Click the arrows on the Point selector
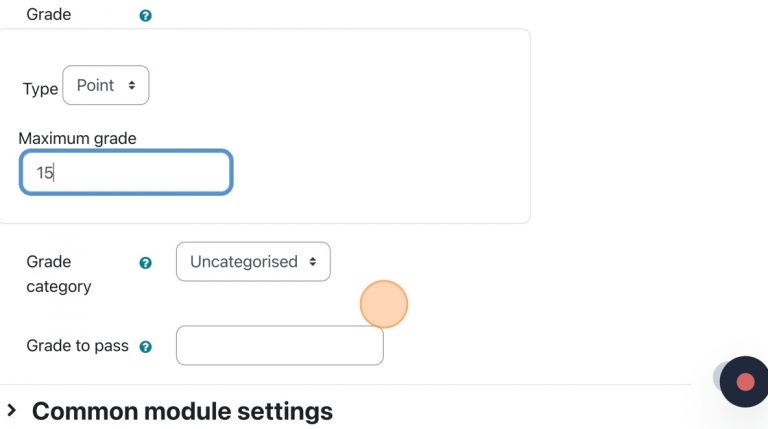 tap(132, 86)
